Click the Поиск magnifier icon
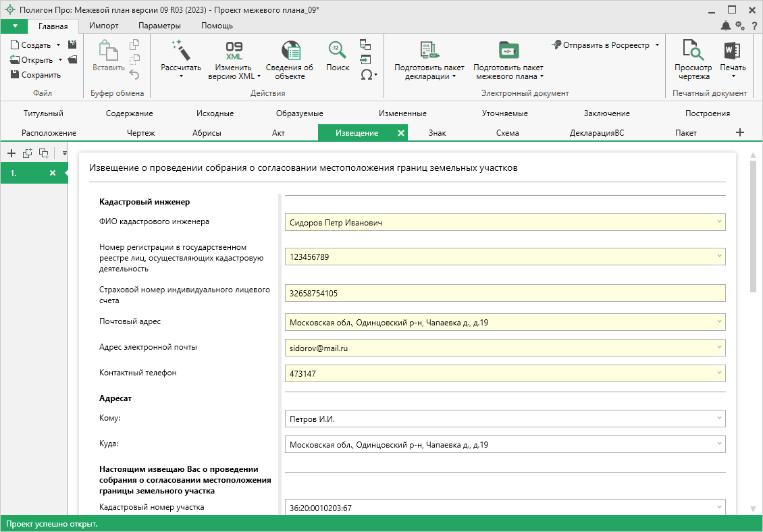Image resolution: width=763 pixels, height=532 pixels. (x=338, y=50)
